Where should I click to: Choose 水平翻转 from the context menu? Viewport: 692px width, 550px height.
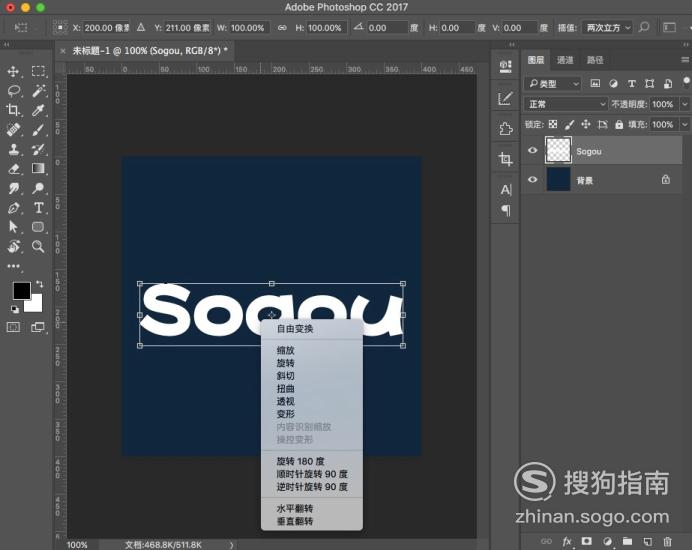[295, 509]
